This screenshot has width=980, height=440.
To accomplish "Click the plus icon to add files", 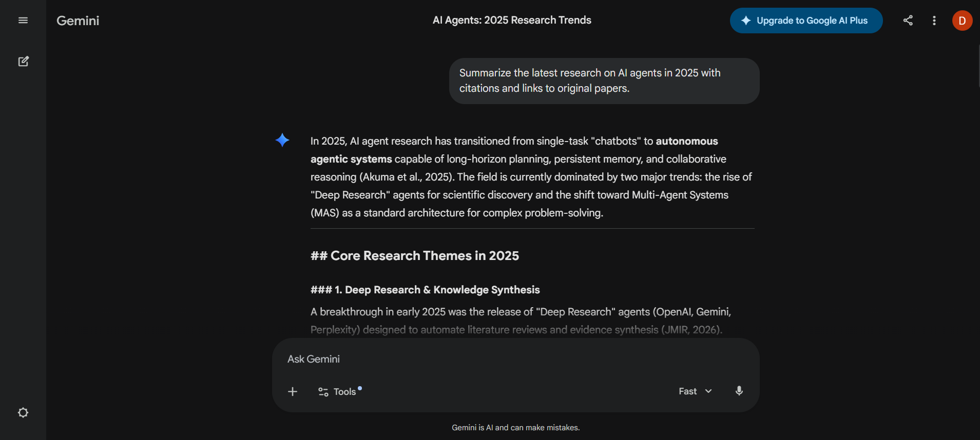I will click(293, 391).
